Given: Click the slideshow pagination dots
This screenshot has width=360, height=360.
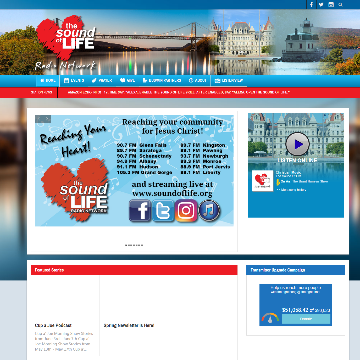Looking at the screenshot, I should click(x=134, y=245).
